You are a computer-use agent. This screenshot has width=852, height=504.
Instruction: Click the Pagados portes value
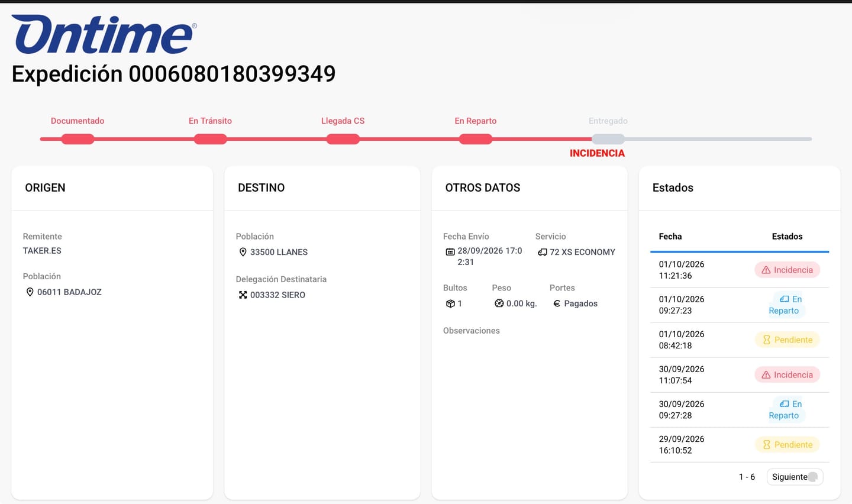click(580, 303)
